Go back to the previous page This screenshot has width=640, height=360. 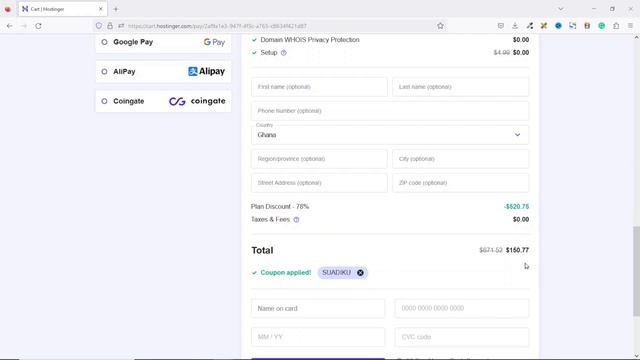[x=9, y=26]
